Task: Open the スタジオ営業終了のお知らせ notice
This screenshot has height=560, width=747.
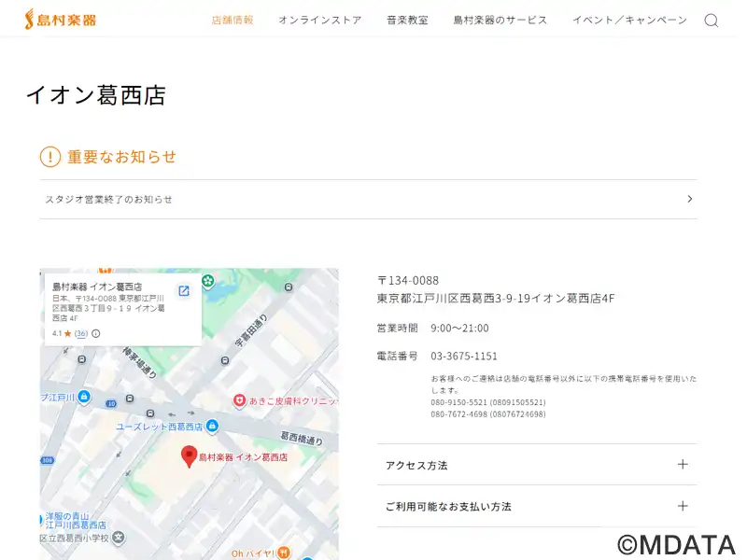Action: click(368, 199)
